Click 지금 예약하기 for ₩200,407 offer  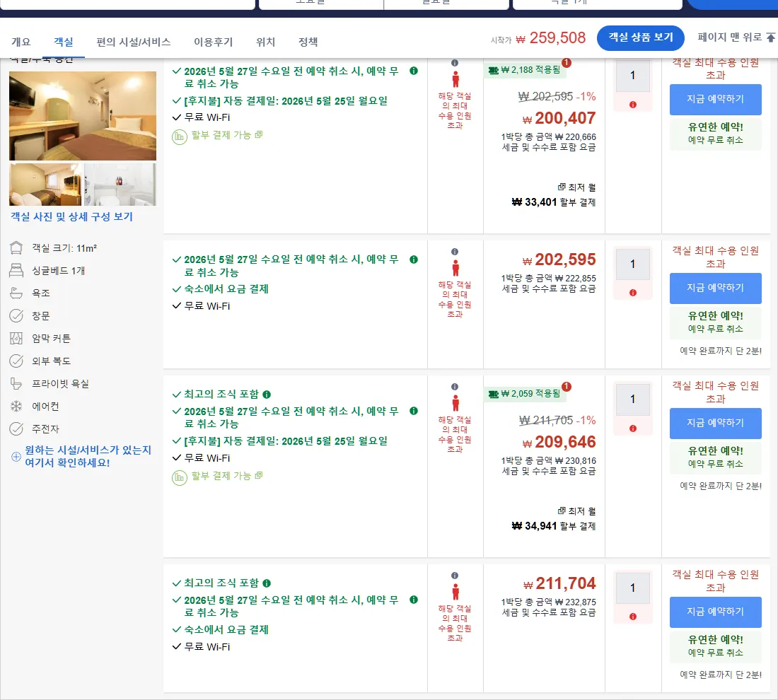click(716, 99)
